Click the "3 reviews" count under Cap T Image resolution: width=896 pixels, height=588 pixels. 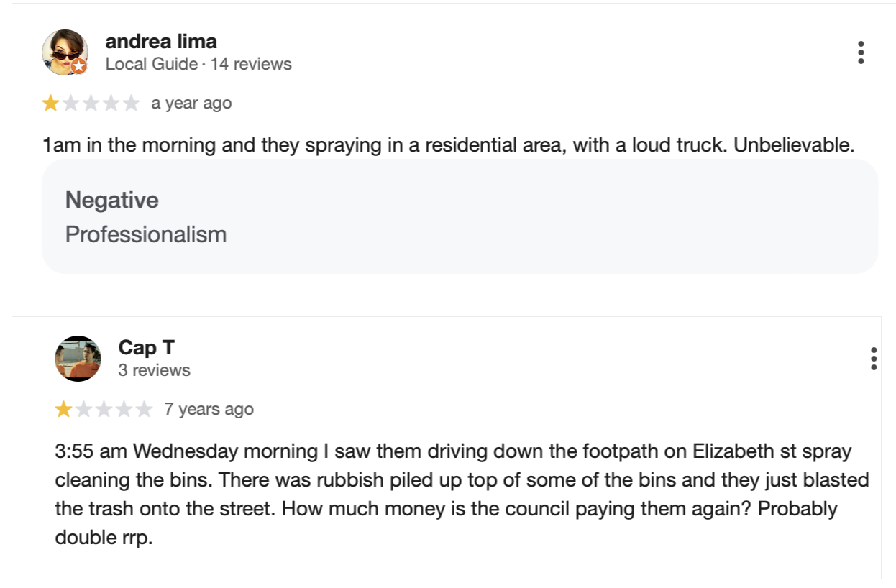pyautogui.click(x=155, y=370)
